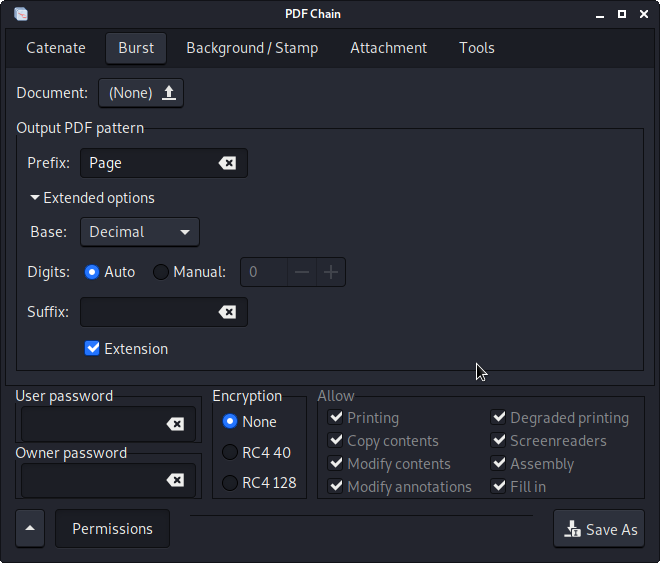Image resolution: width=660 pixels, height=563 pixels.
Task: Toggle the Printing permission checkbox
Action: [336, 417]
